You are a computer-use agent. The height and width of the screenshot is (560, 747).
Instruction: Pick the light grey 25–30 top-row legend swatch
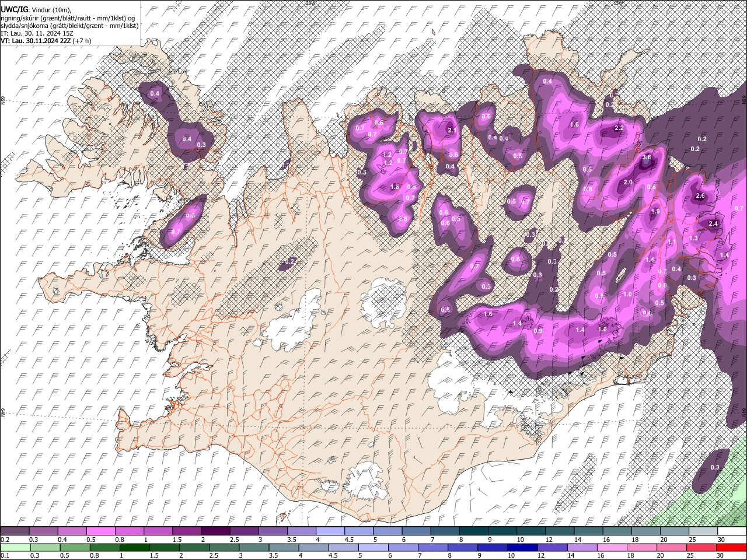[703, 531]
